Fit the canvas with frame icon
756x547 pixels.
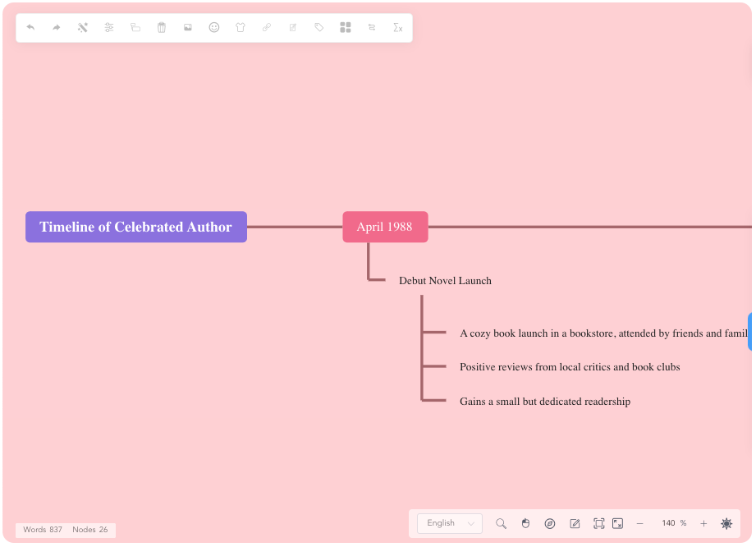599,524
